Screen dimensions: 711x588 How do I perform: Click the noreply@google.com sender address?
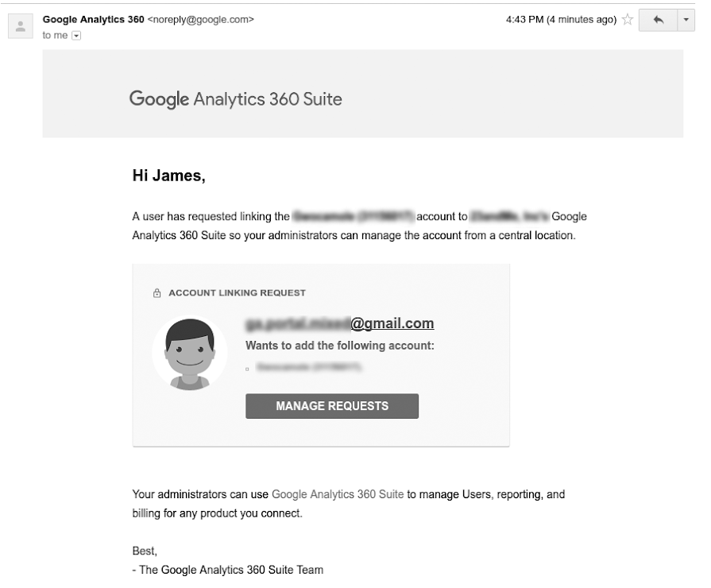tap(201, 19)
